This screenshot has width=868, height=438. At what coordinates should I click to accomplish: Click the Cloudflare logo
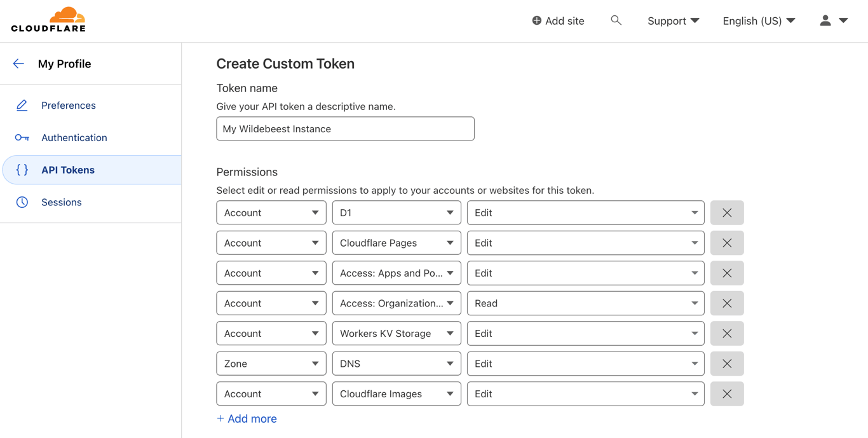coord(48,20)
